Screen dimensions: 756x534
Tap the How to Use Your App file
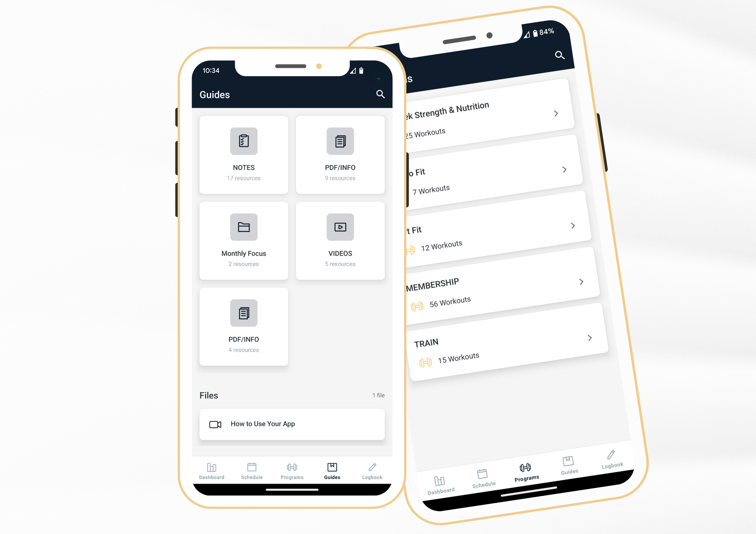(x=292, y=424)
